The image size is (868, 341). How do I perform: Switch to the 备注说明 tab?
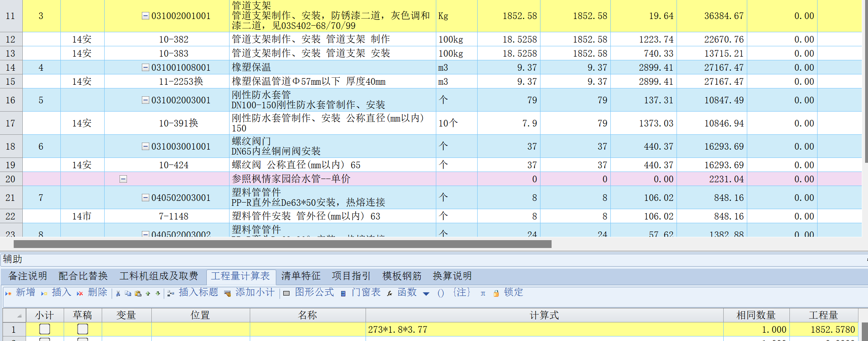28,276
